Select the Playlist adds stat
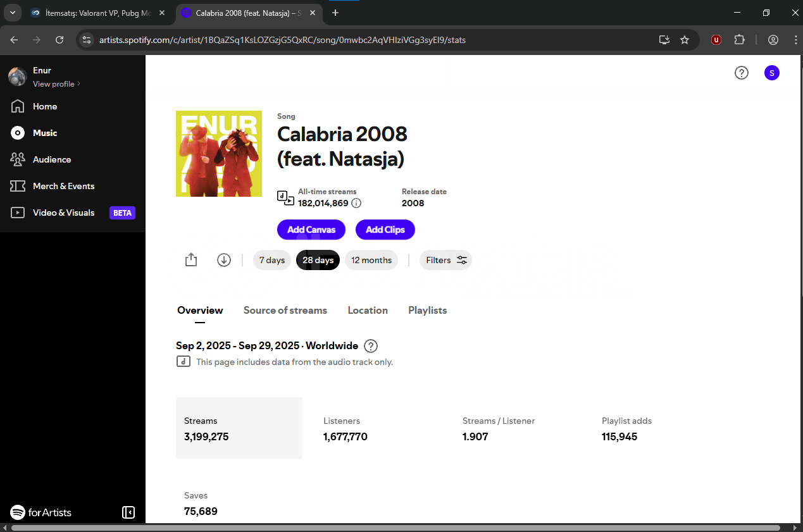Viewport: 803px width, 532px height. pos(657,428)
